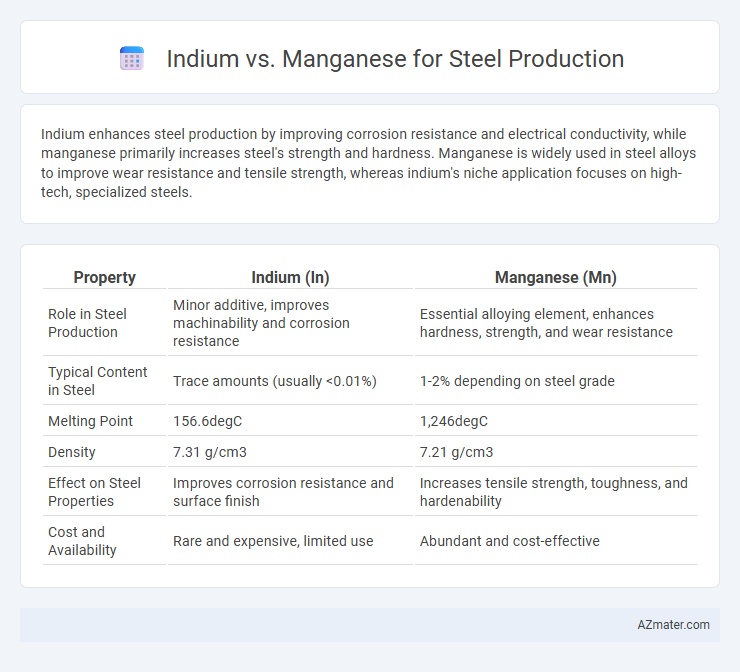Click the value '7.31 g/cm3'

coord(210,452)
